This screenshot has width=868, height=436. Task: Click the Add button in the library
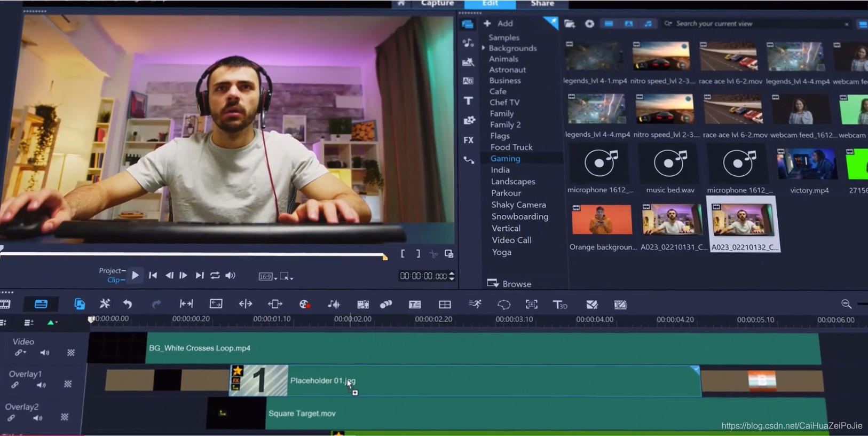pyautogui.click(x=498, y=24)
